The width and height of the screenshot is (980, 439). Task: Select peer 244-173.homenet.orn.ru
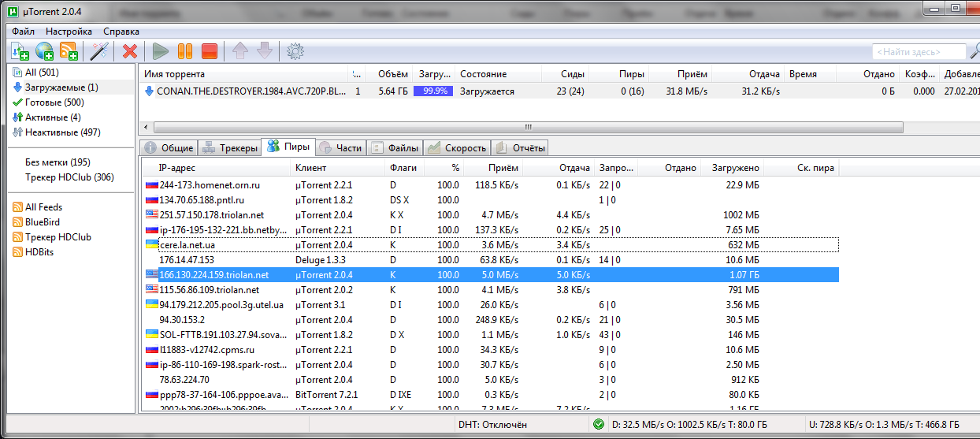tap(491, 185)
